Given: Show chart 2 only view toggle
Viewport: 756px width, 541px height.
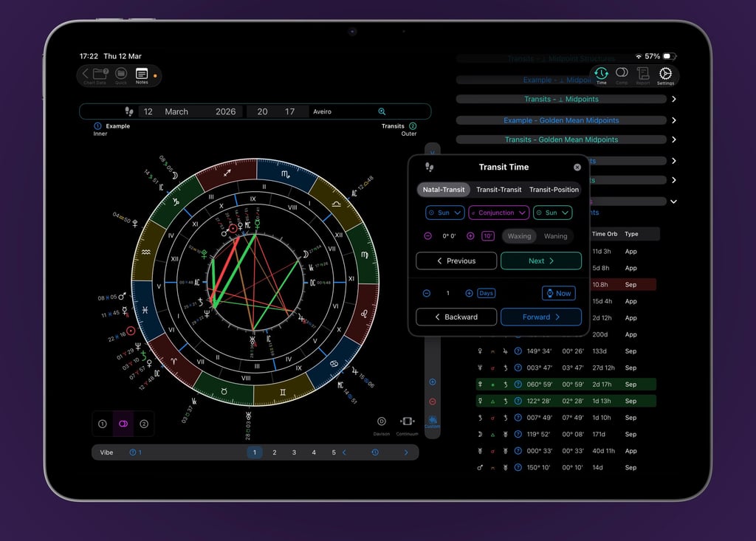Looking at the screenshot, I should (x=144, y=424).
